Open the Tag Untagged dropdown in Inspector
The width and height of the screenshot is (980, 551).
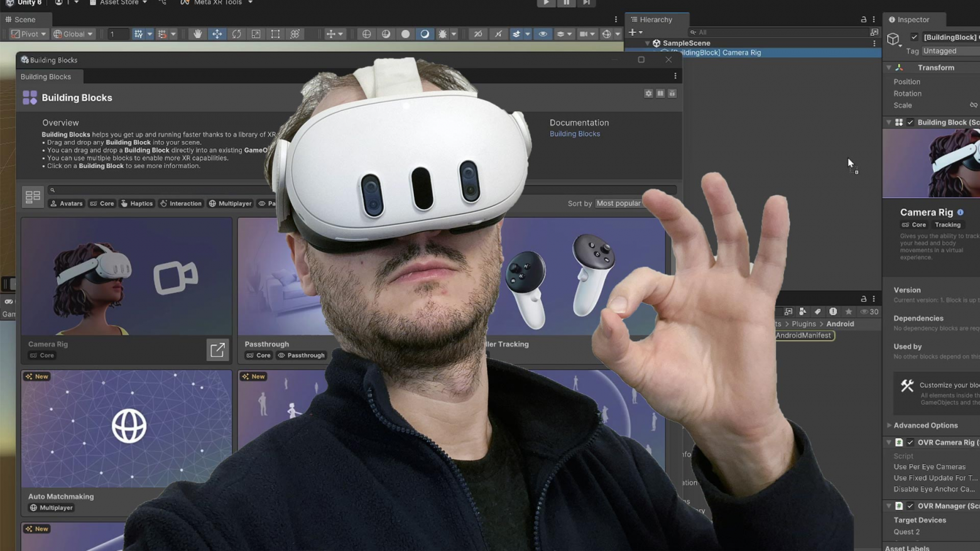click(x=950, y=51)
